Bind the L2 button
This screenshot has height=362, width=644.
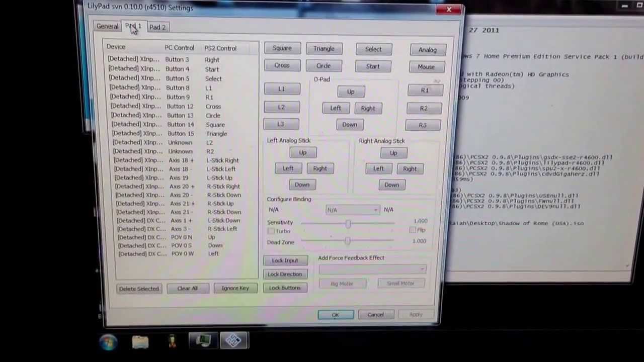point(281,107)
